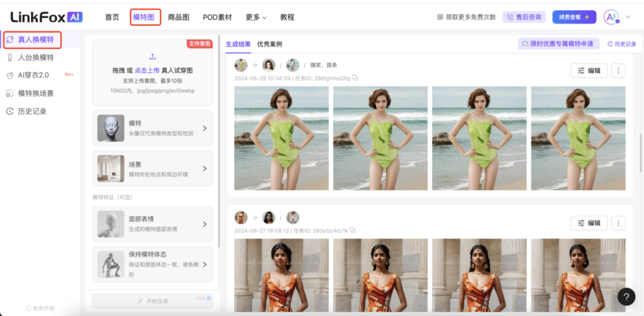Click the results panel vertical scrollbar
Image resolution: width=644 pixels, height=316 pixels.
(x=640, y=153)
